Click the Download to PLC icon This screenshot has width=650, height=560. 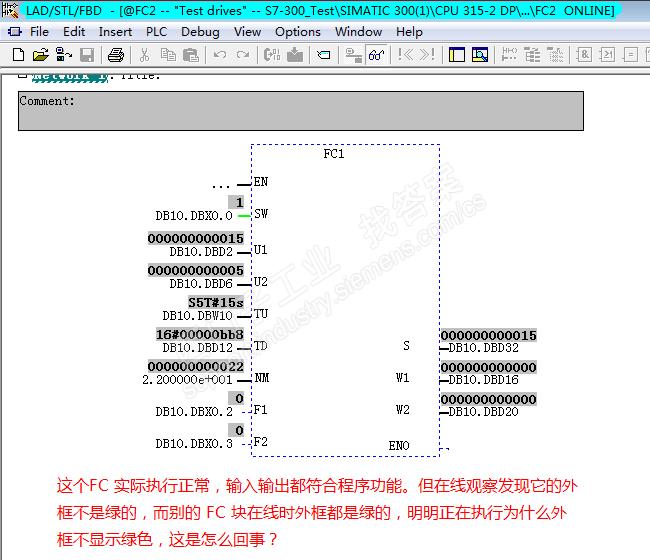pos(295,55)
